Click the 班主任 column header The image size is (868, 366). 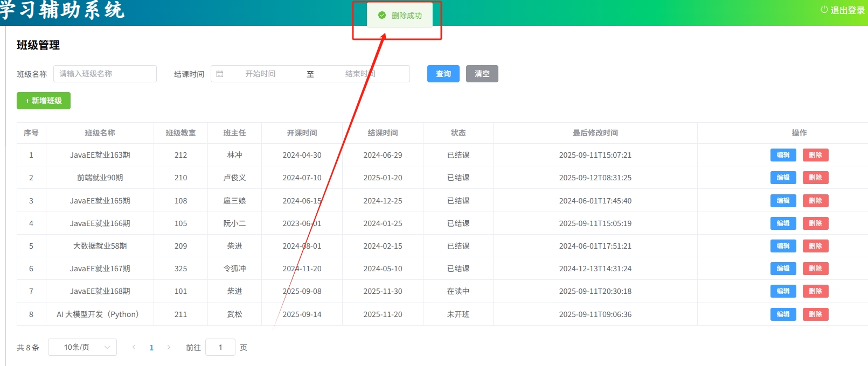coord(235,133)
